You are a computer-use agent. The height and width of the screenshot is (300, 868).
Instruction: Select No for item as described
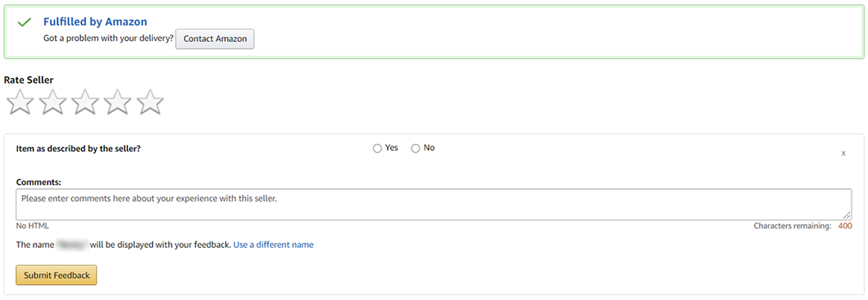tap(415, 148)
